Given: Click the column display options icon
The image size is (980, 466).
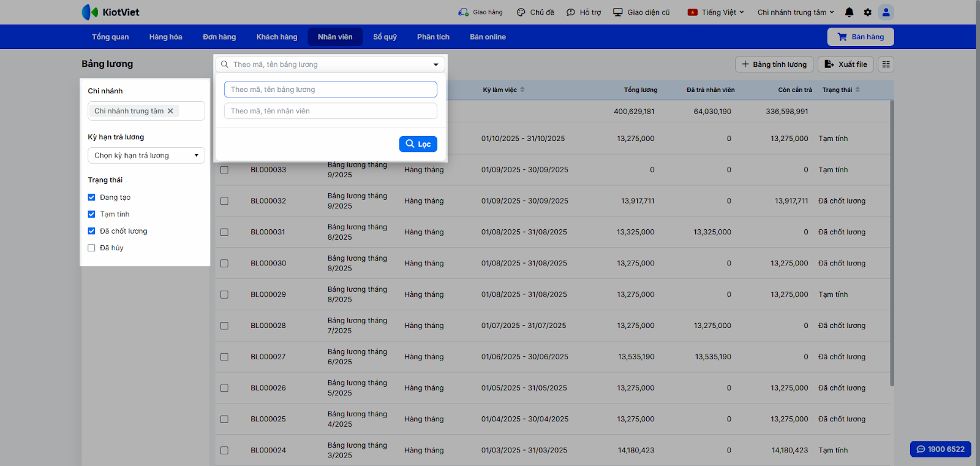Looking at the screenshot, I should click(886, 64).
